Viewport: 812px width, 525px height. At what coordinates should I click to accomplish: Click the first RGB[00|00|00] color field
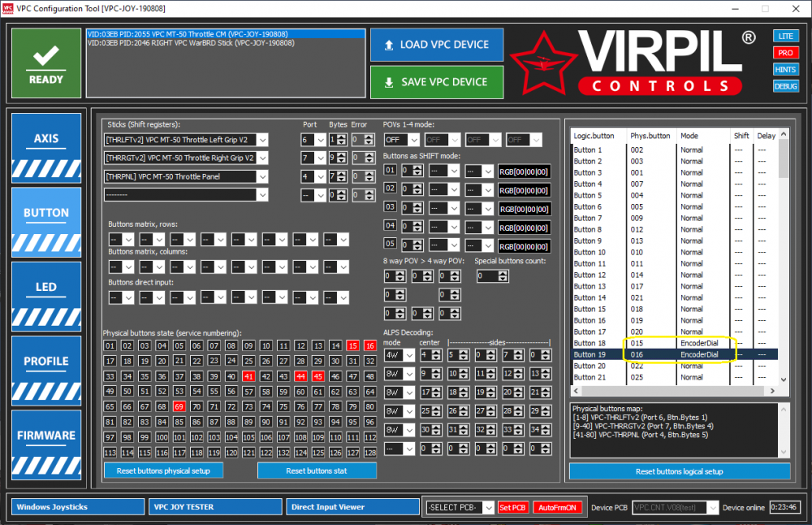point(524,171)
